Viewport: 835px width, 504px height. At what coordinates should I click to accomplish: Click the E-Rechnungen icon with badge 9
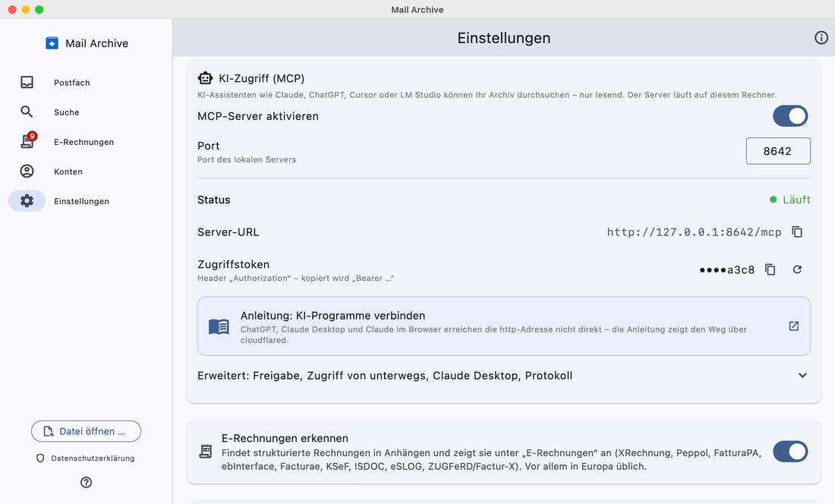tap(27, 140)
